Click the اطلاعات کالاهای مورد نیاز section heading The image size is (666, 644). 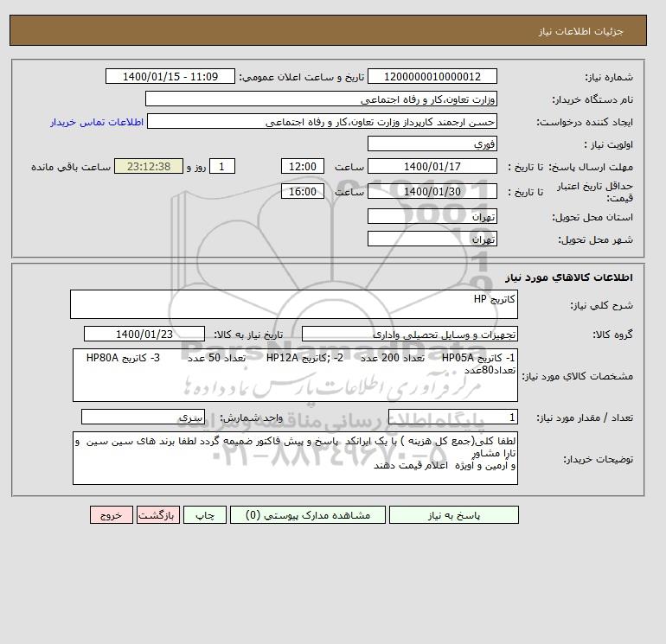point(569,277)
